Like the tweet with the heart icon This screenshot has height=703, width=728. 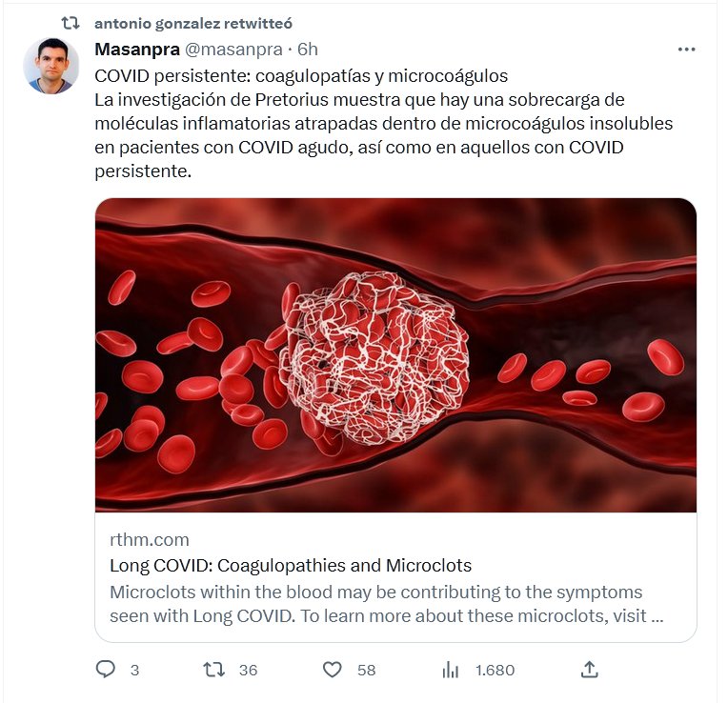332,670
